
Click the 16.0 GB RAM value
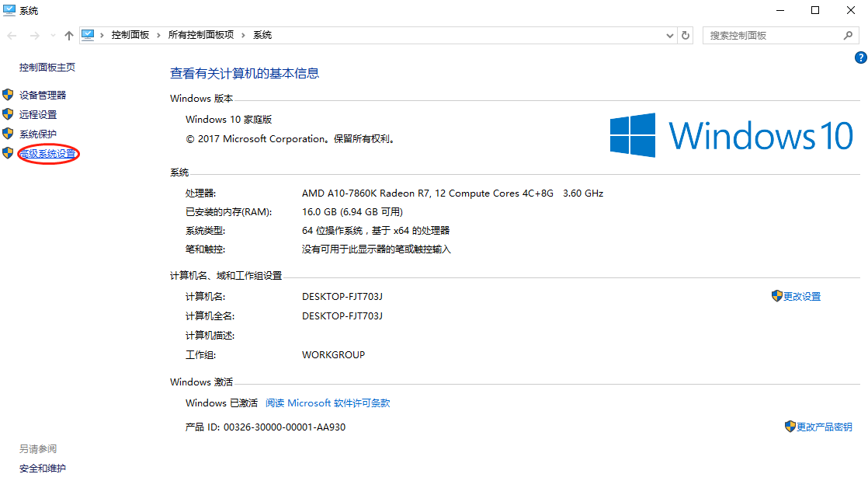(352, 211)
